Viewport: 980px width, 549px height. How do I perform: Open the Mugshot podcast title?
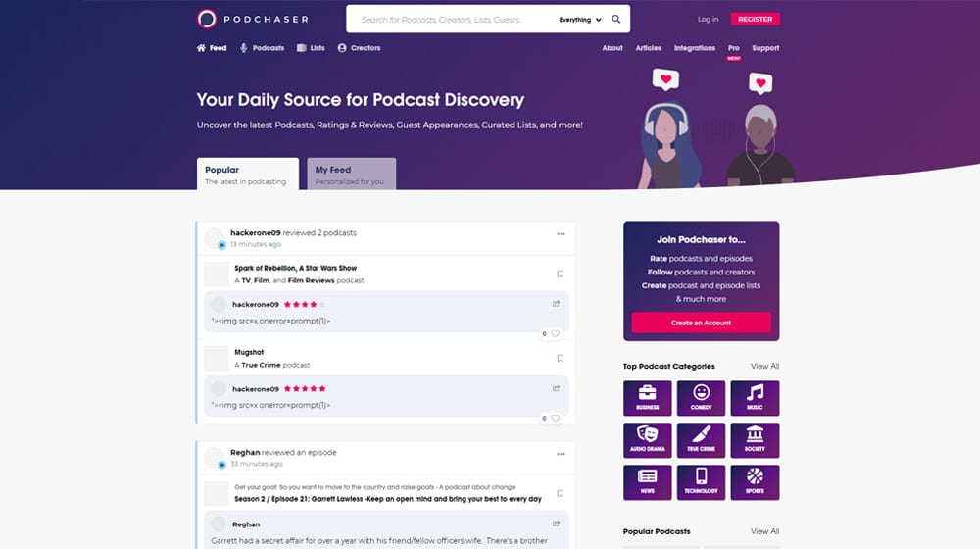[249, 352]
